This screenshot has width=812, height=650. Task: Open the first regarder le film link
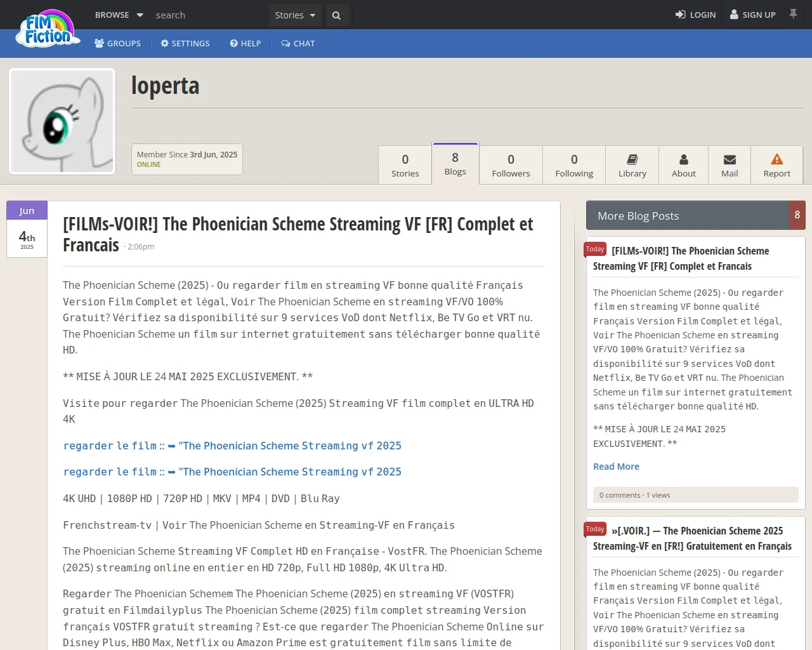232,446
